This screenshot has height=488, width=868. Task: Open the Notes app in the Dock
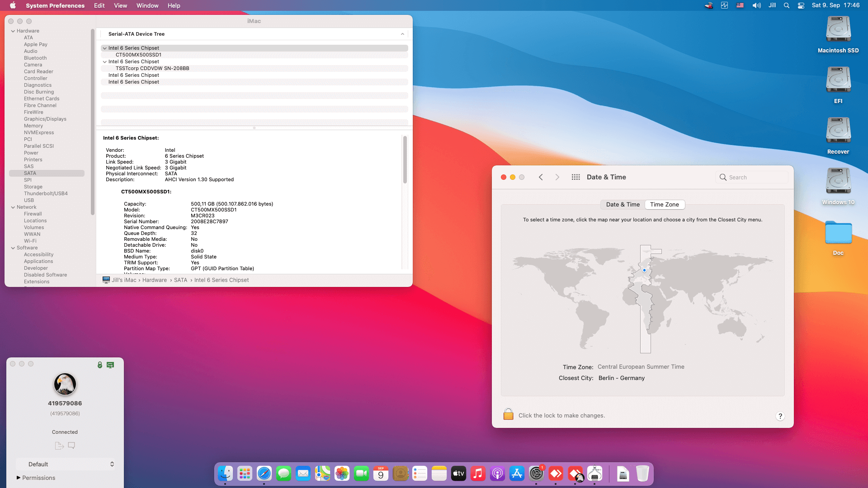439,474
